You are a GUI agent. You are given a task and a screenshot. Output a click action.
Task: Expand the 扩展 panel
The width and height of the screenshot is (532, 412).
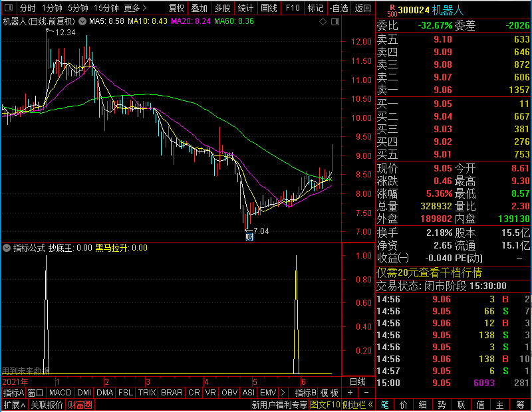click(15, 405)
